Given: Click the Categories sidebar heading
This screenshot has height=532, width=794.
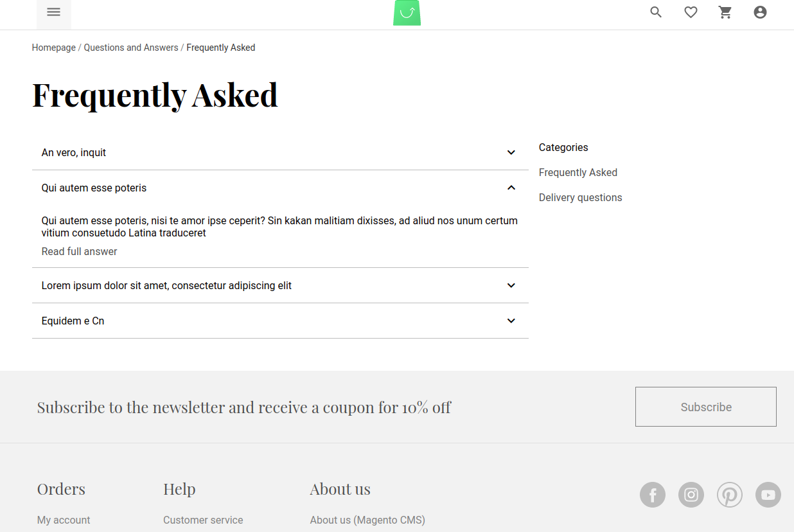Looking at the screenshot, I should tap(563, 147).
